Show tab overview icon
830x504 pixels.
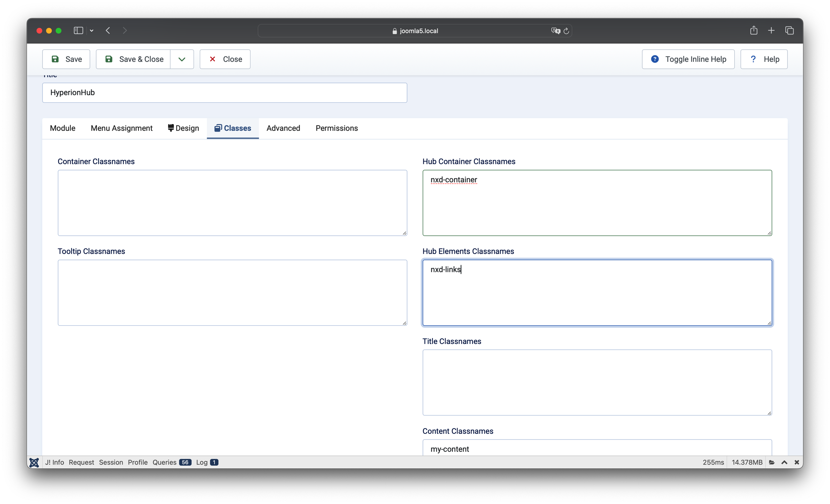pos(790,31)
